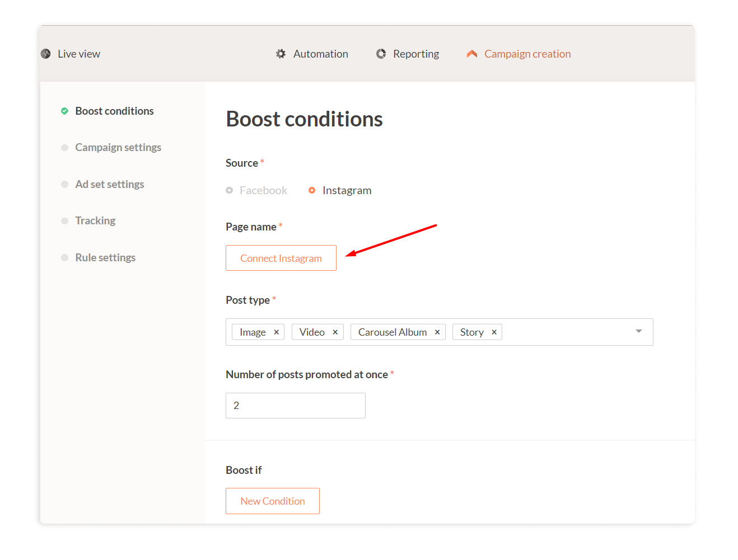Go to Campaign settings step

(118, 148)
